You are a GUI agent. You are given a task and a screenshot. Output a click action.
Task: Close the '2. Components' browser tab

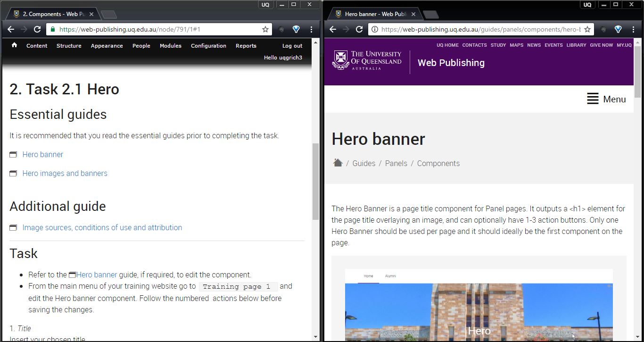click(x=91, y=14)
